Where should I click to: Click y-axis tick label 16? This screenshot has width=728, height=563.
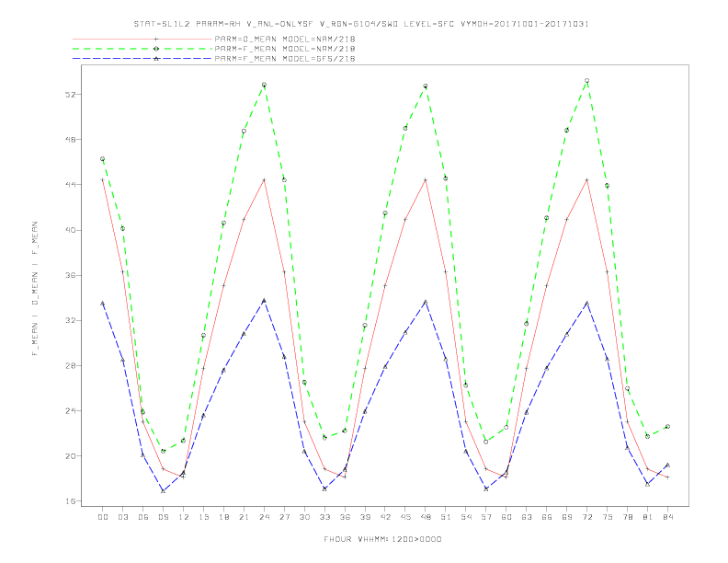pos(70,501)
